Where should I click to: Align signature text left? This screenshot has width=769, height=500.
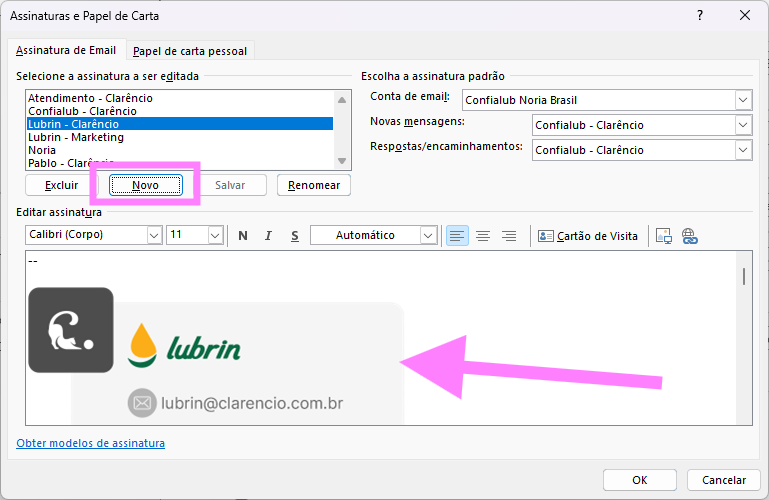tap(457, 236)
